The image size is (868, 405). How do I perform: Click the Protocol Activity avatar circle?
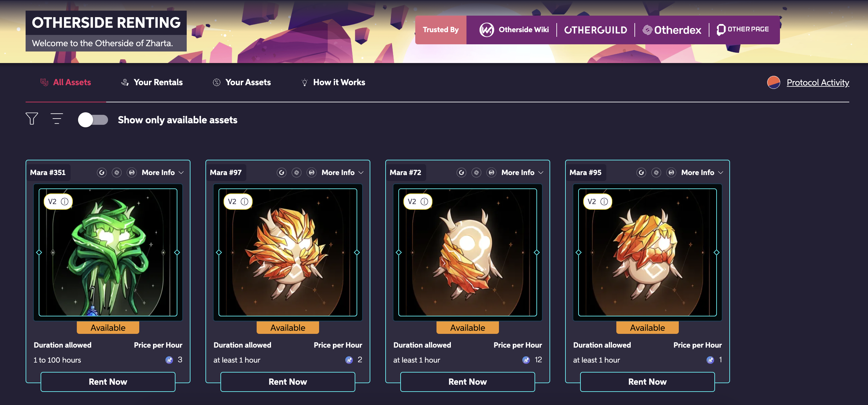[x=773, y=82]
